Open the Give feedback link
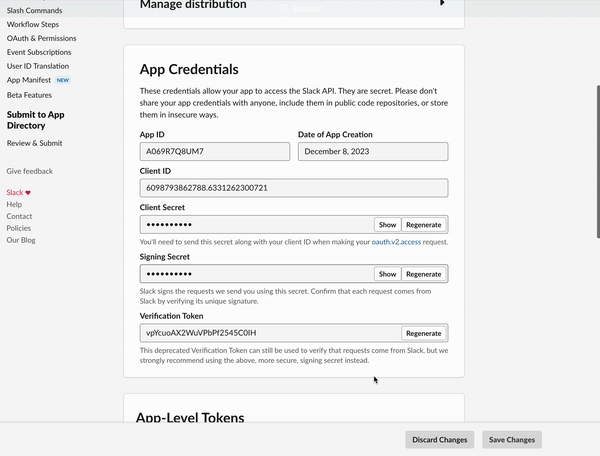The width and height of the screenshot is (600, 456). tap(30, 171)
